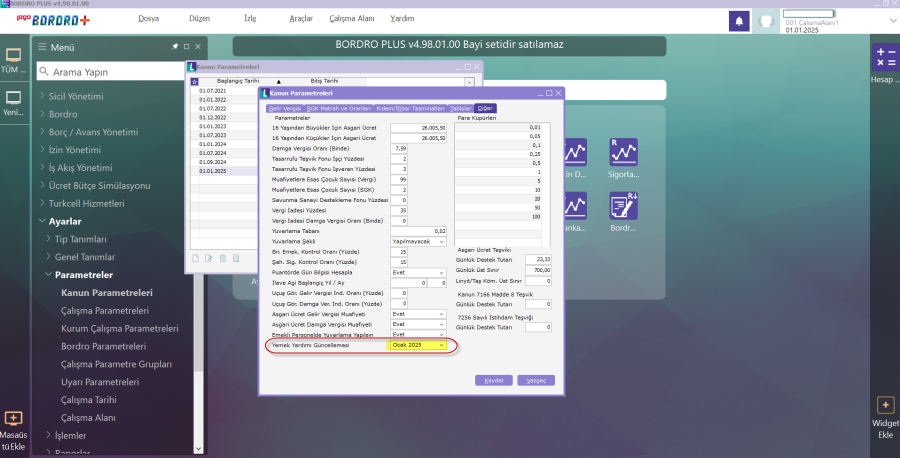Click the menu panel scrollbar down arrow
Image resolution: width=900 pixels, height=458 pixels.
click(199, 449)
